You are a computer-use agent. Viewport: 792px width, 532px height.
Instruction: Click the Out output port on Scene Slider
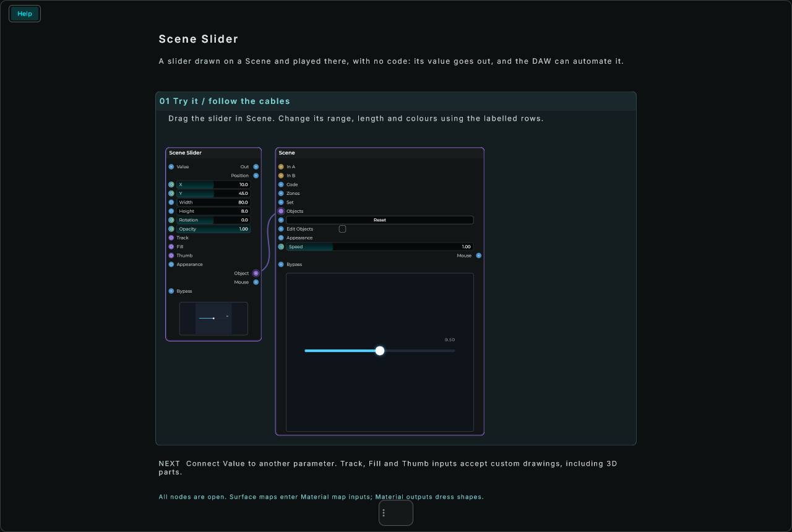click(256, 167)
